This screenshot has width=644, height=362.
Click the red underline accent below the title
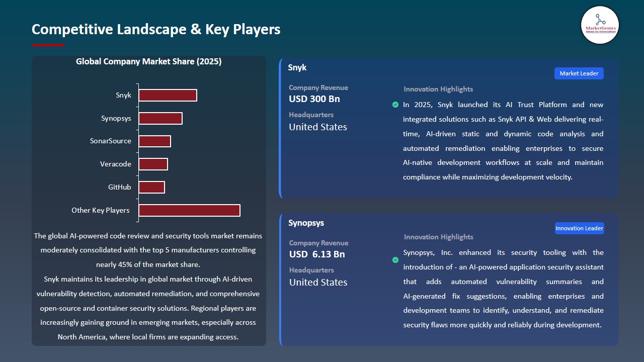coord(48,45)
